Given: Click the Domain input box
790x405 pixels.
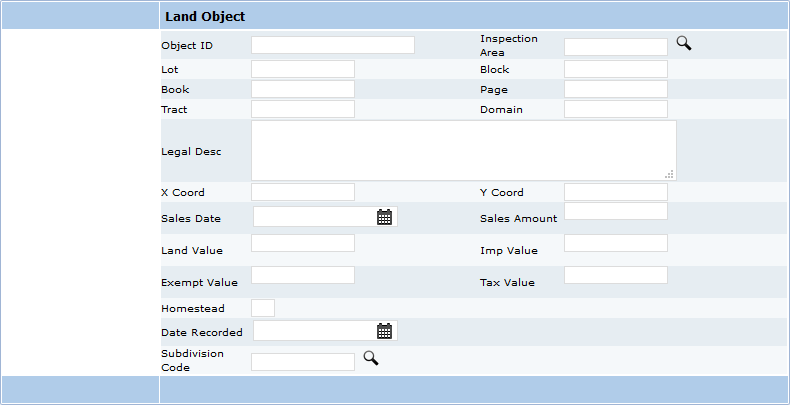Looking at the screenshot, I should [615, 109].
